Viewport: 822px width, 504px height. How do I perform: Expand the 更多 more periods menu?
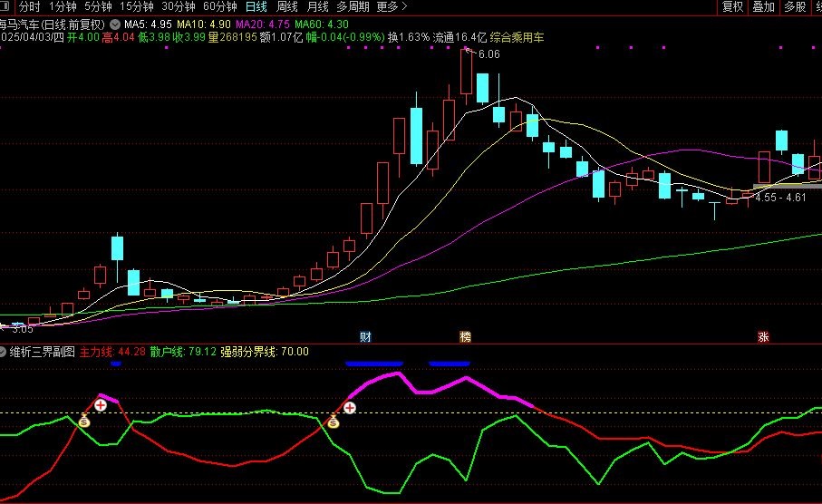(x=392, y=7)
